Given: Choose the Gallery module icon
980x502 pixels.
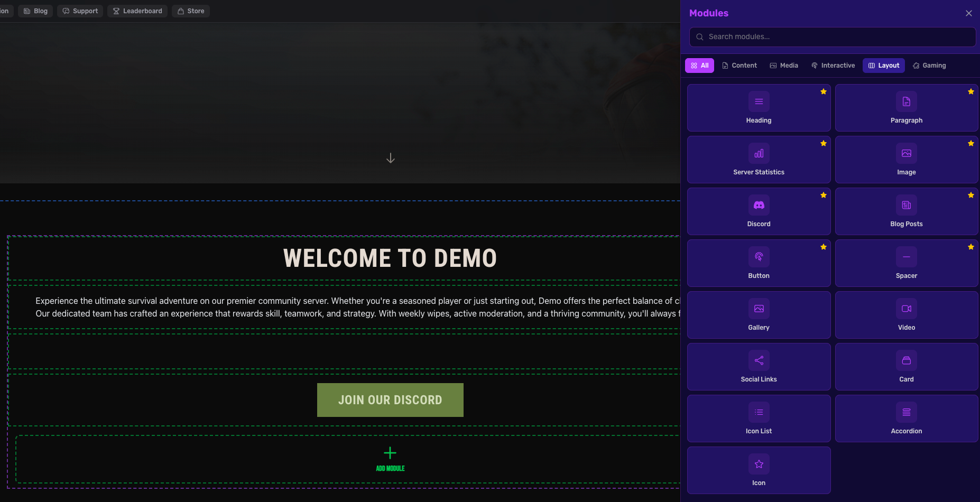Looking at the screenshot, I should tap(759, 309).
